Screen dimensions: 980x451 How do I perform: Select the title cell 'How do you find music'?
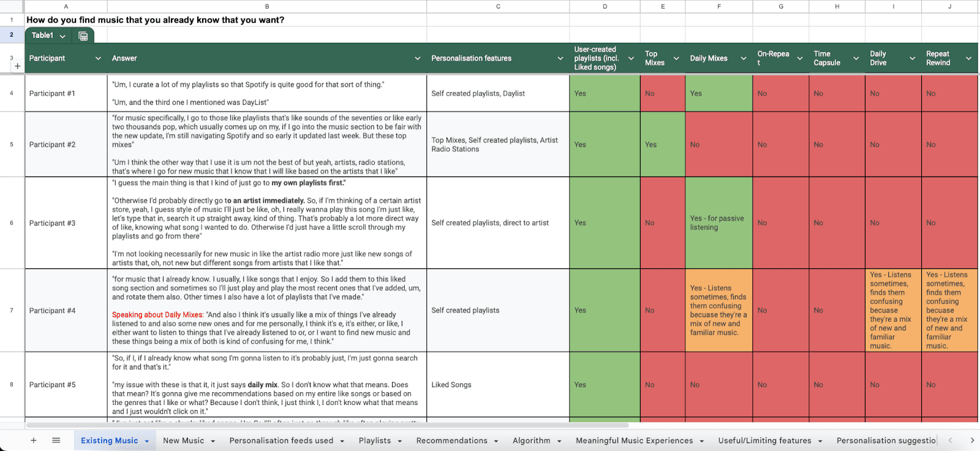(x=155, y=20)
